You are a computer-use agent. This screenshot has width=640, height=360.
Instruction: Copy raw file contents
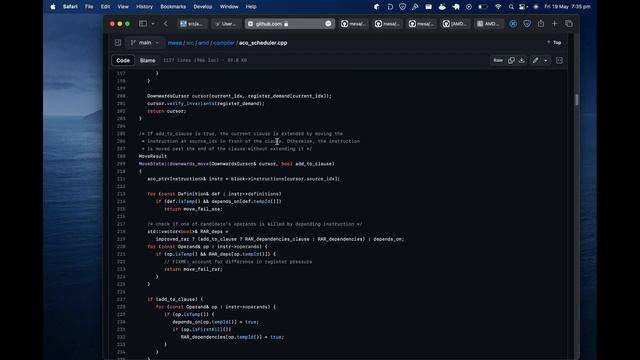pyautogui.click(x=511, y=60)
